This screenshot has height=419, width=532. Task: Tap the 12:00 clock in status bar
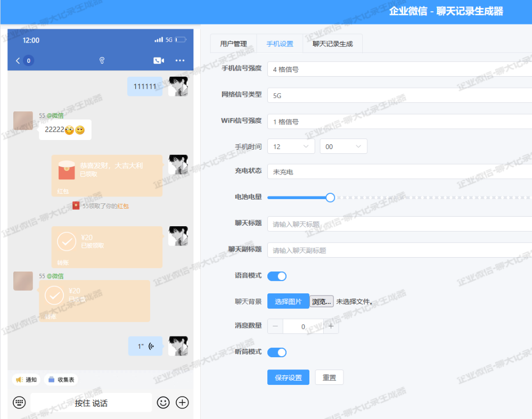point(31,40)
